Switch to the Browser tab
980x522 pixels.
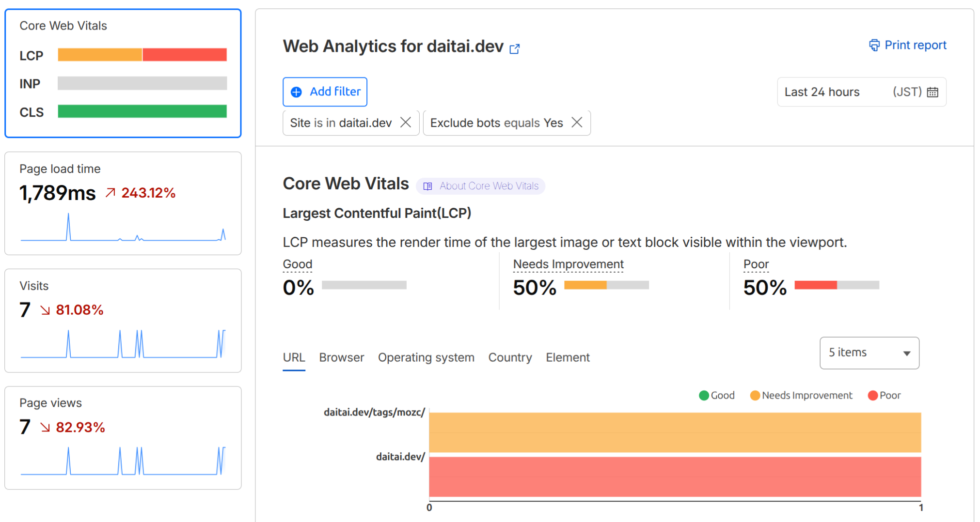click(x=341, y=357)
